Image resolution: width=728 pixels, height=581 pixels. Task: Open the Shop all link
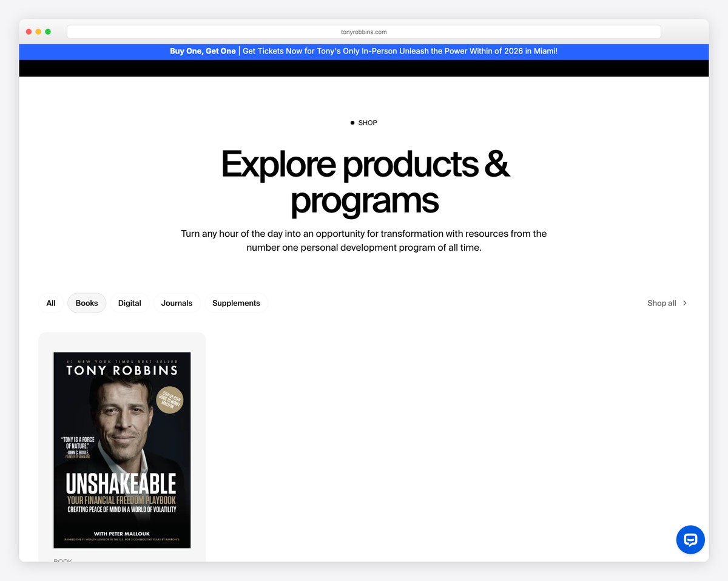coord(661,303)
